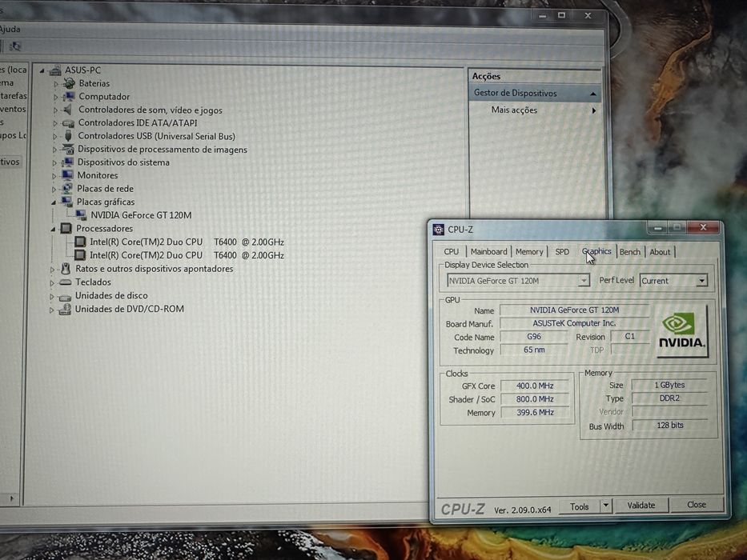Click the GFX Core 400.0 MHz value
The width and height of the screenshot is (747, 560).
point(535,386)
